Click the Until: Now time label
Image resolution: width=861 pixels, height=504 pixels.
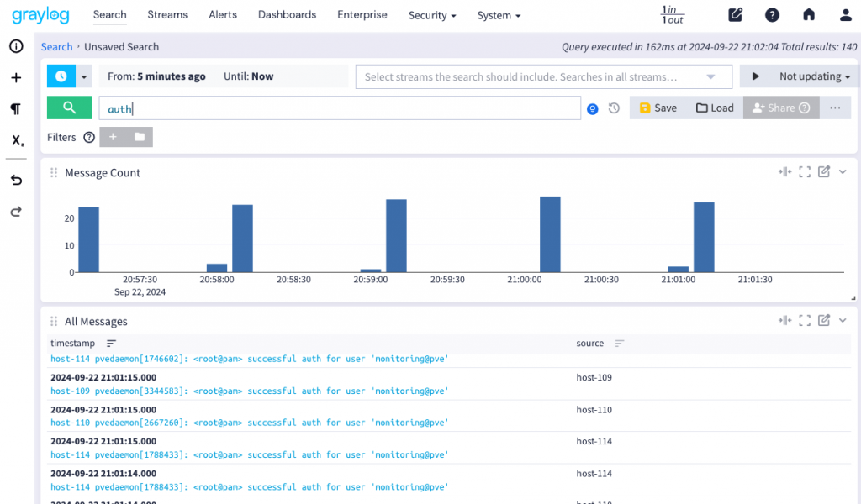(248, 76)
